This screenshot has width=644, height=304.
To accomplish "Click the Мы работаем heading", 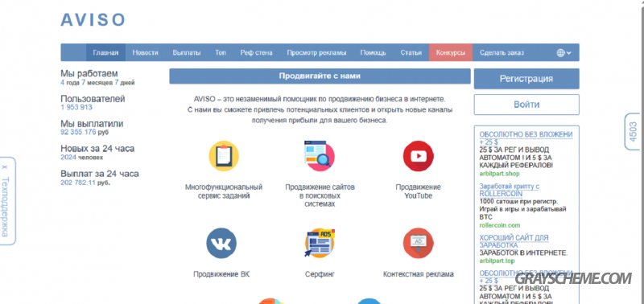I will [x=89, y=73].
